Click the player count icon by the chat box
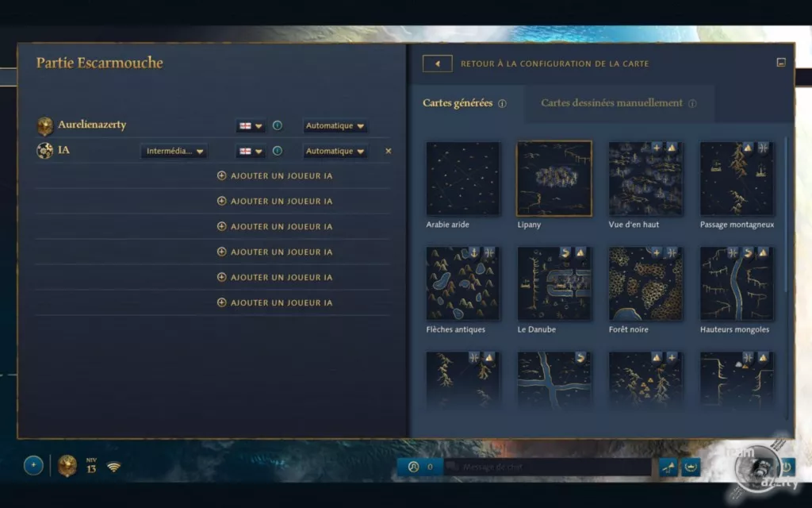 (413, 467)
